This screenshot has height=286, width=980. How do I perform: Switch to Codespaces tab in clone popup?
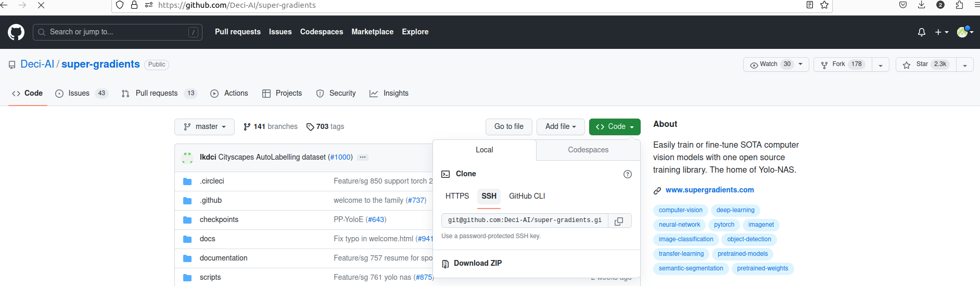(588, 150)
